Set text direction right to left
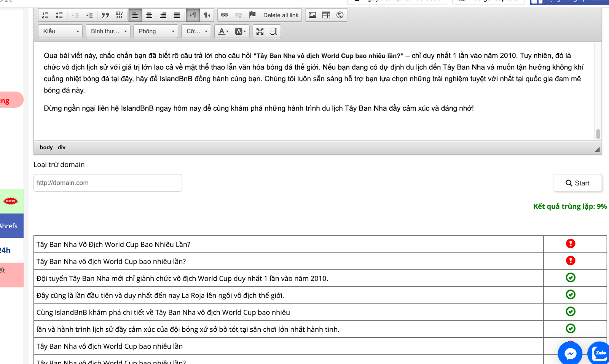The width and height of the screenshot is (609, 364). tap(207, 15)
